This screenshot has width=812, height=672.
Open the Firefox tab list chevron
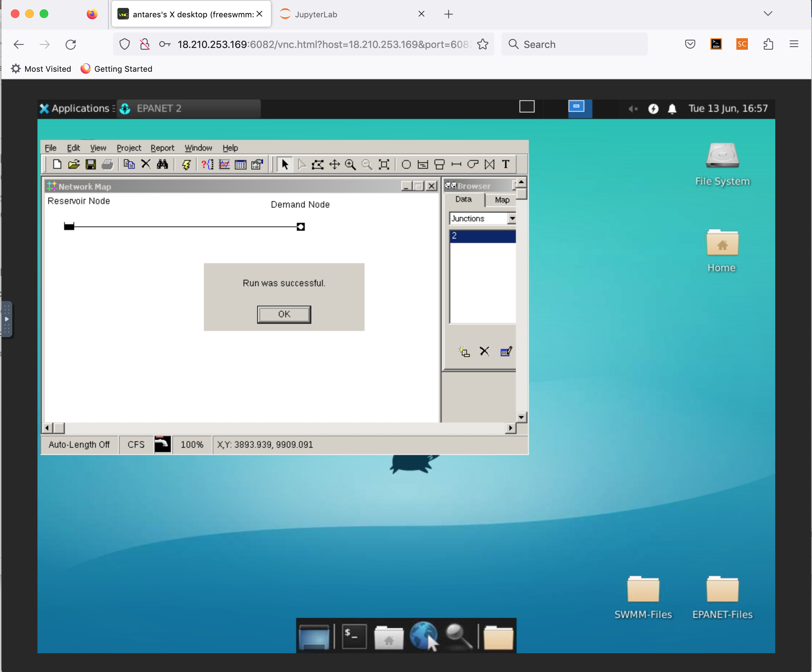[768, 14]
